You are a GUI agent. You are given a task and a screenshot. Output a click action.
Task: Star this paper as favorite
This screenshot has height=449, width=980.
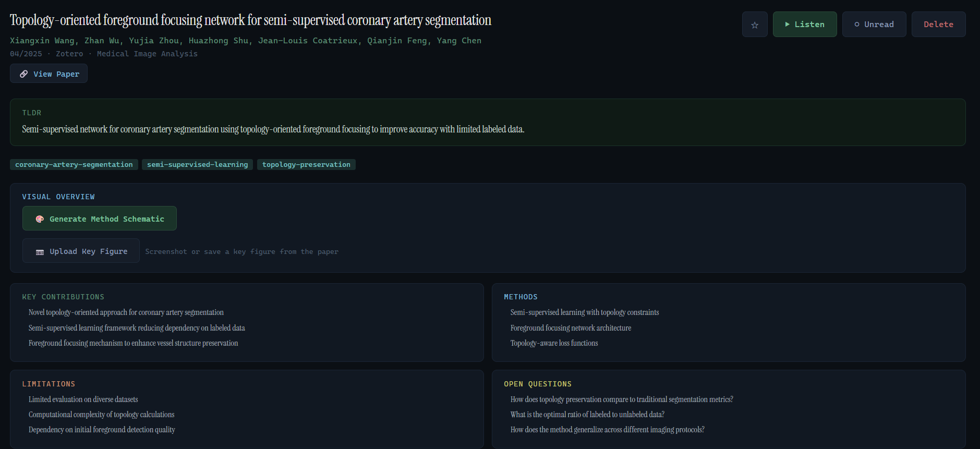pyautogui.click(x=755, y=25)
